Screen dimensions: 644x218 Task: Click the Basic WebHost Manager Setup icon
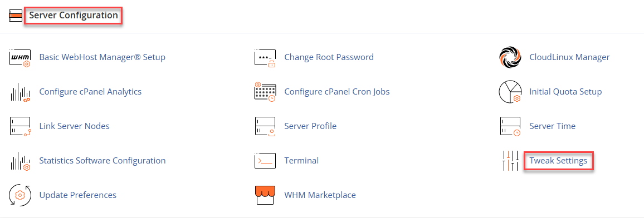(19, 57)
